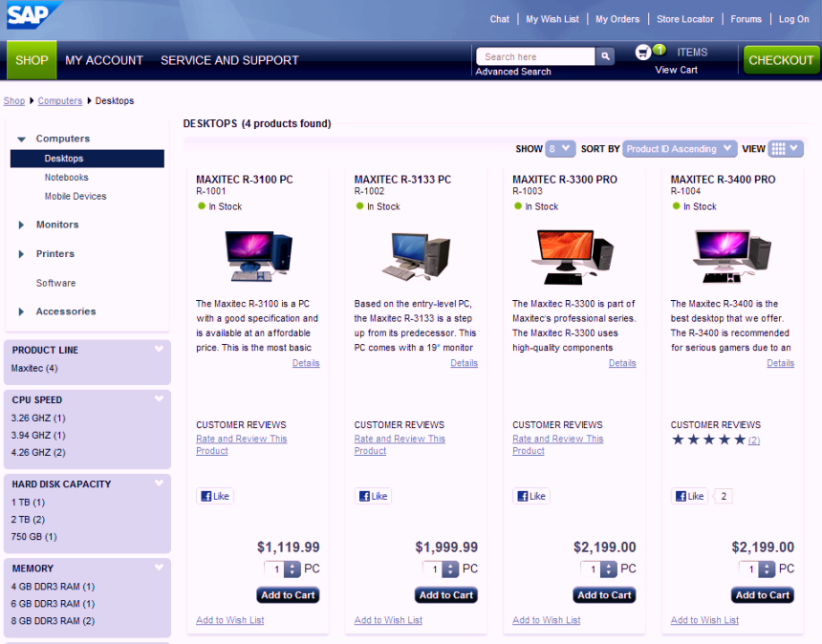Open Forums in top menu
This screenshot has width=822, height=644.
click(x=746, y=19)
